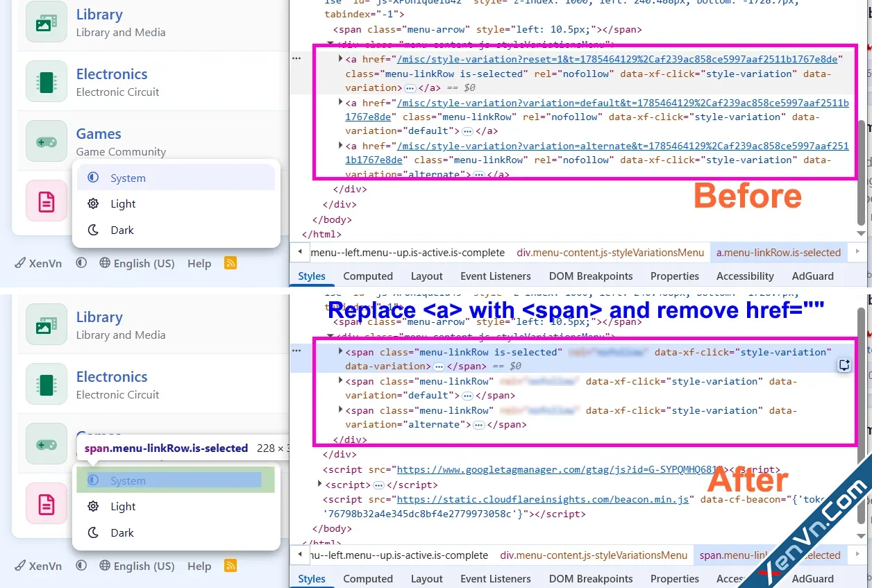
Task: Click the ellipsis badge inside the default <span> node
Action: click(467, 396)
